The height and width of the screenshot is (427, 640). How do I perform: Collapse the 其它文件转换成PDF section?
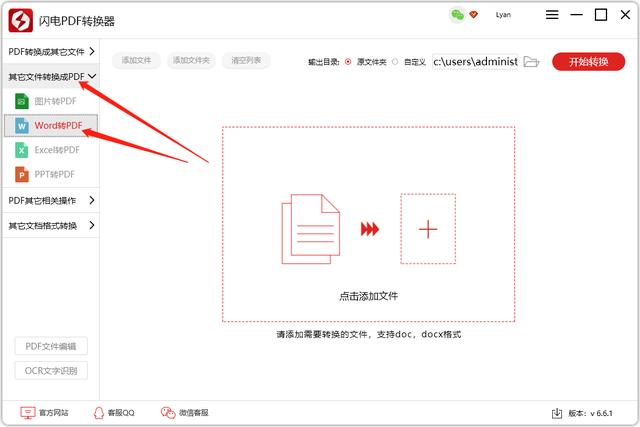coord(50,76)
